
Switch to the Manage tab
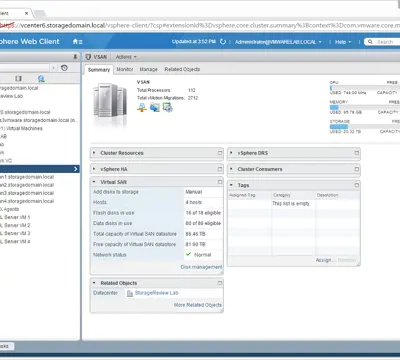pos(148,69)
